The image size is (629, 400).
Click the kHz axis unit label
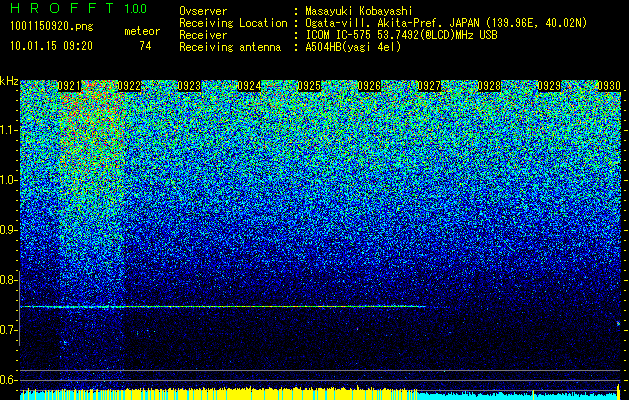[9, 81]
